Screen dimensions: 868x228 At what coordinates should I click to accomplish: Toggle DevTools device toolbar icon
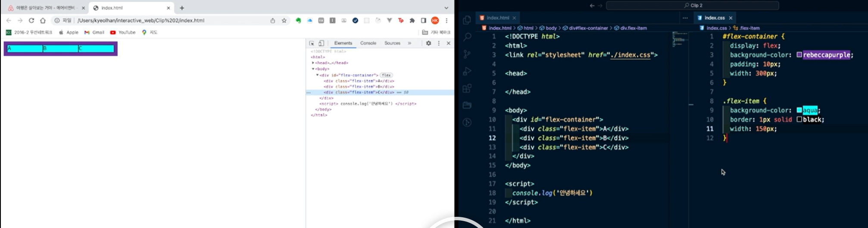(x=321, y=43)
